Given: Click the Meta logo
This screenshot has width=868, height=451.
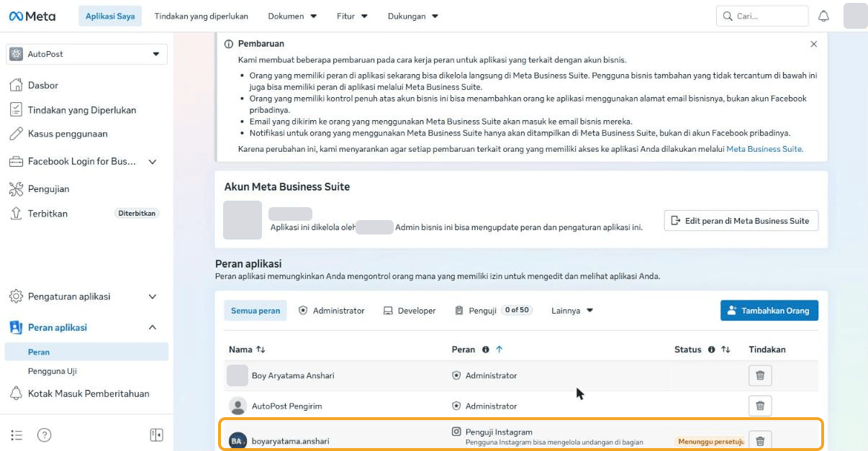Looking at the screenshot, I should (32, 16).
